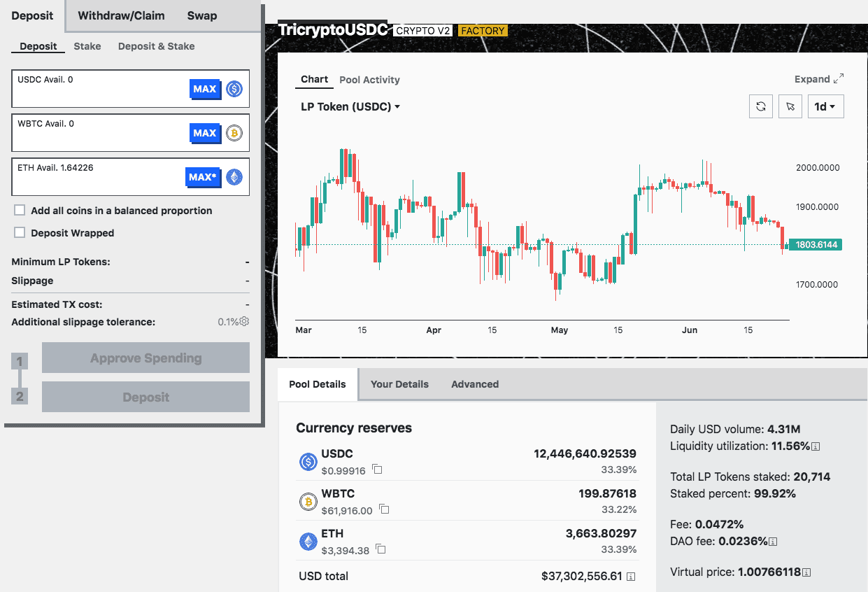This screenshot has height=592, width=868.
Task: Click the chart refresh icon
Action: (x=761, y=106)
